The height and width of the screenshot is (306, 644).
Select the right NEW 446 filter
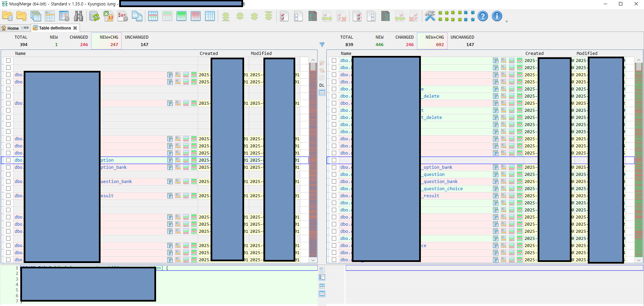pyautogui.click(x=380, y=41)
